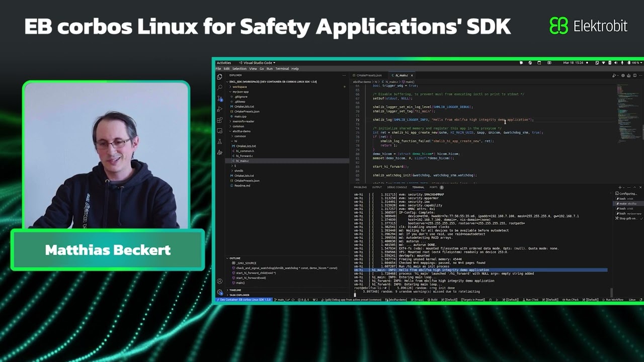Maximize terminal panel with caret icon
The height and width of the screenshot is (362, 644).
click(635, 187)
